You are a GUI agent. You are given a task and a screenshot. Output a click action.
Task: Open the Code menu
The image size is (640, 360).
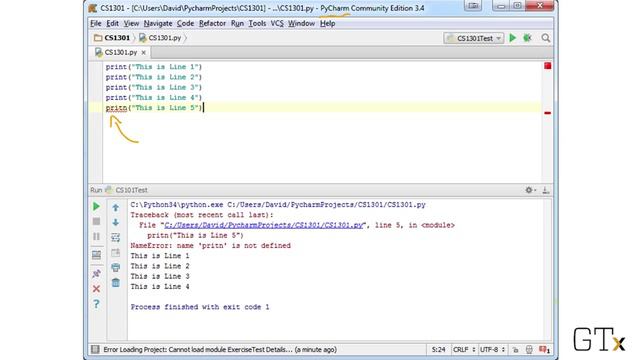pyautogui.click(x=185, y=23)
